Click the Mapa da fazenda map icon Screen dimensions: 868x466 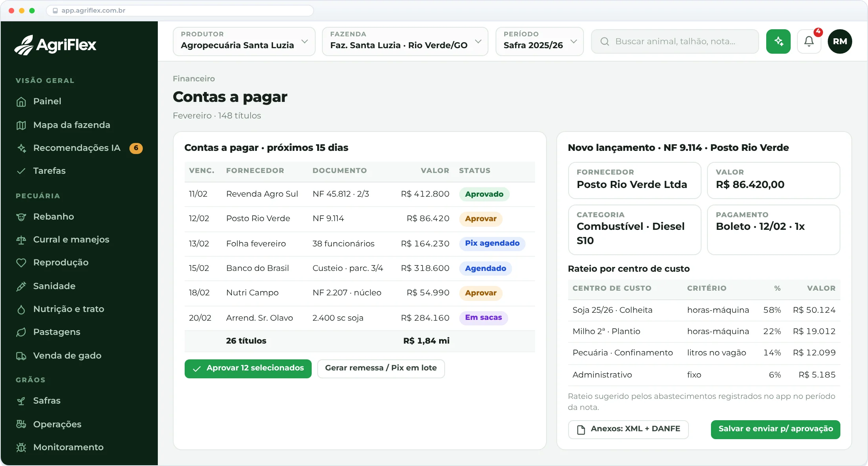(x=21, y=125)
